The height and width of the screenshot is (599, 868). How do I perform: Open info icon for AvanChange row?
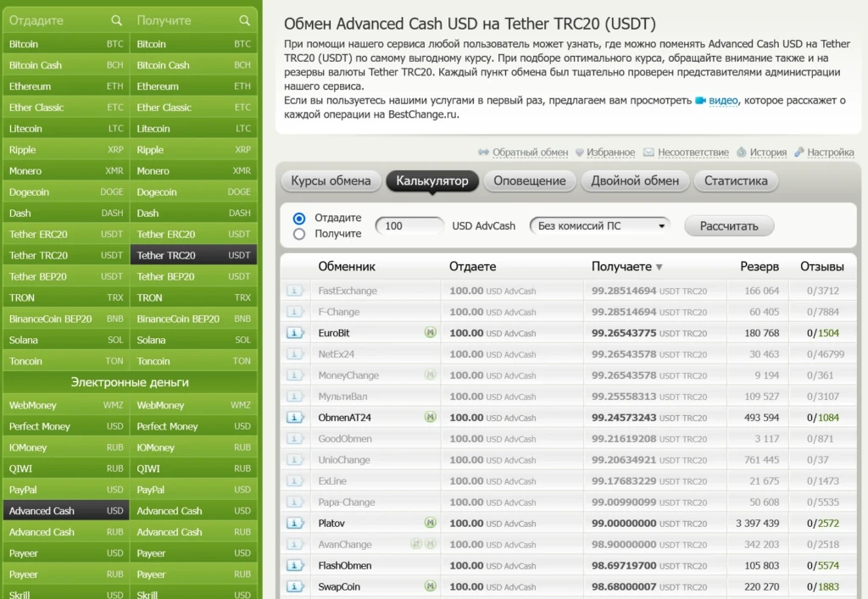pos(295,544)
